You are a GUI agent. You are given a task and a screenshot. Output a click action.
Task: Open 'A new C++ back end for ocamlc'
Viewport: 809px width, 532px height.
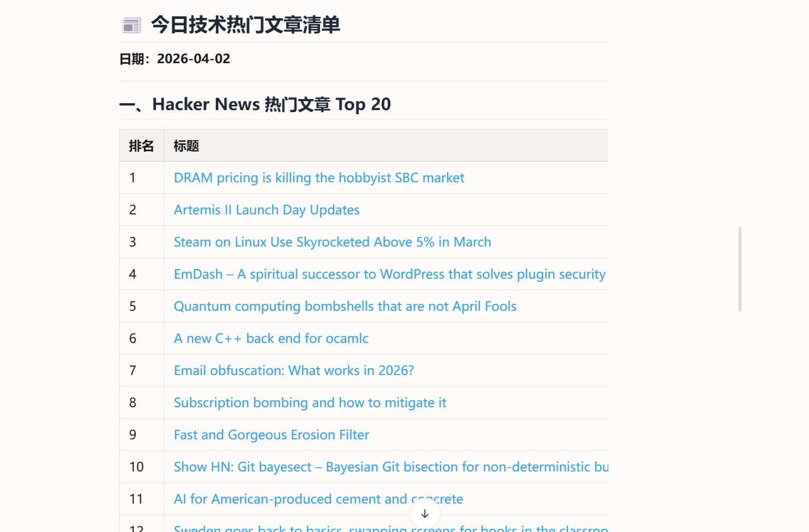click(x=271, y=339)
